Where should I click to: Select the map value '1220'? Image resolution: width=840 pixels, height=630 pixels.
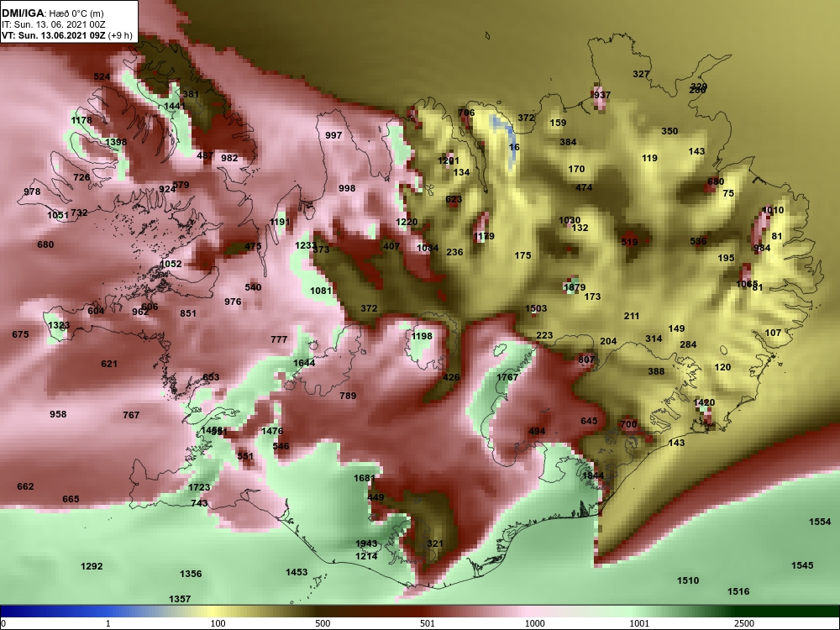[x=407, y=222]
